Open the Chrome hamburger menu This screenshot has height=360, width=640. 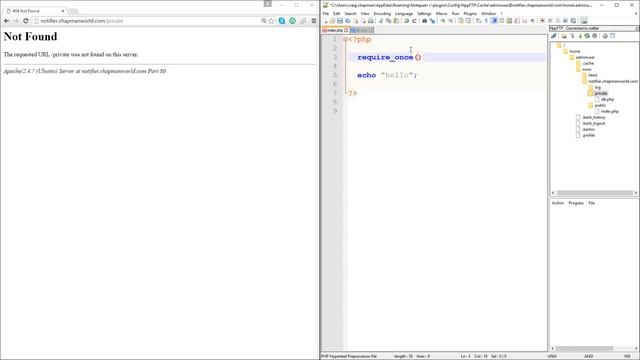[x=313, y=21]
